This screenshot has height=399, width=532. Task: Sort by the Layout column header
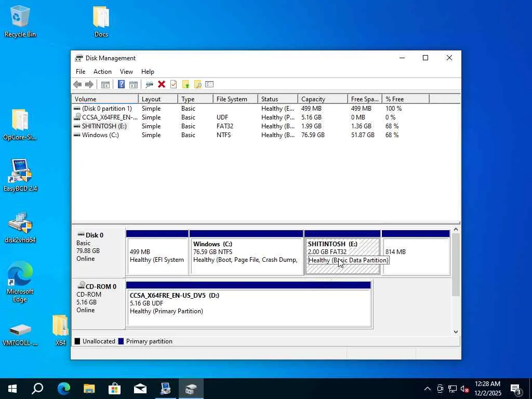click(x=158, y=99)
